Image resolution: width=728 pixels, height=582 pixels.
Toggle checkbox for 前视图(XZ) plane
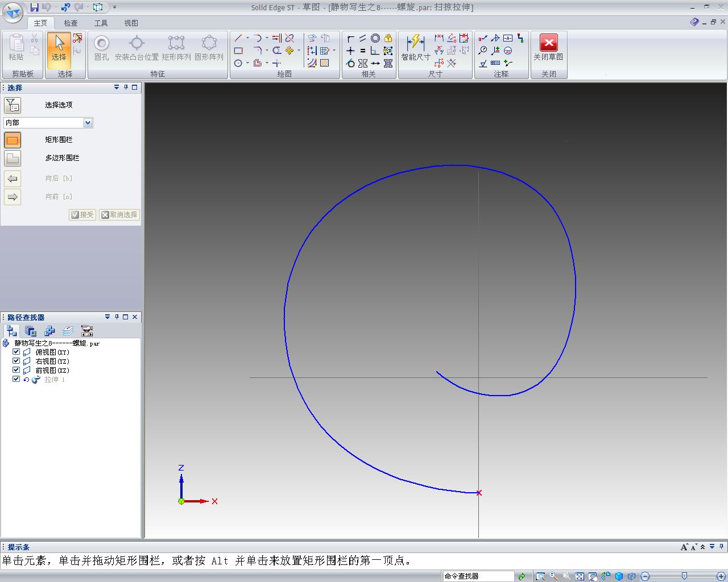16,370
